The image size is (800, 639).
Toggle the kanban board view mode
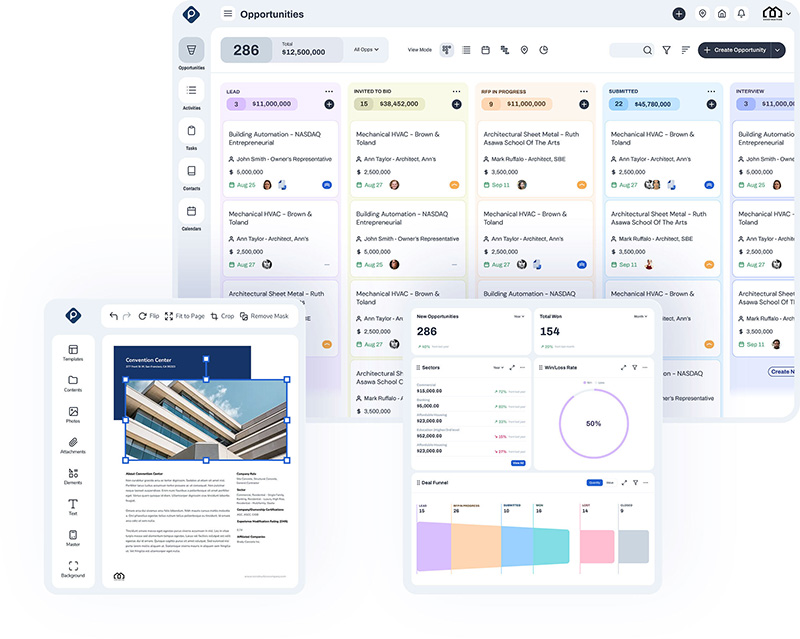click(447, 49)
